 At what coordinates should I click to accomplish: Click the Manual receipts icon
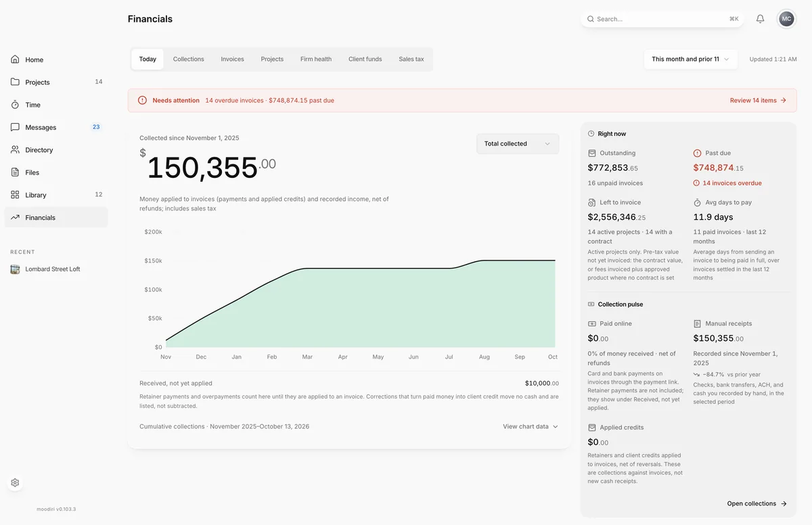(x=698, y=323)
